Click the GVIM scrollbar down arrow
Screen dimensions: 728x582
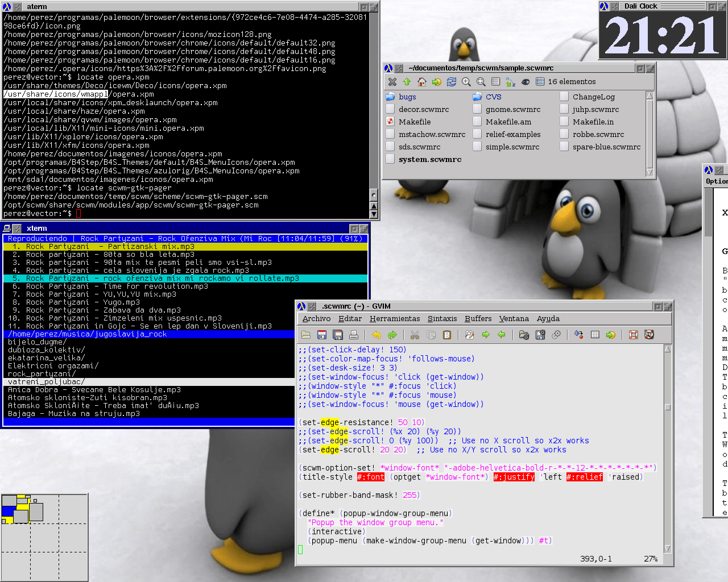[668, 548]
